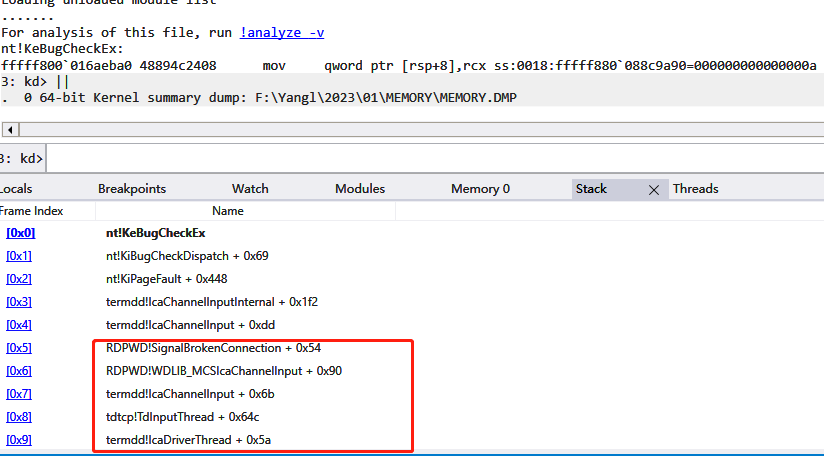
Task: Click the mov qword ptr disassembly line
Action: [x=409, y=66]
